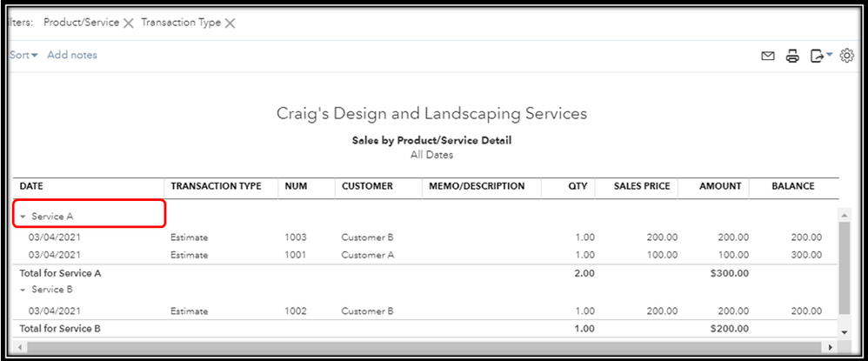The width and height of the screenshot is (868, 361).
Task: Remove the Transaction Type filter
Action: coord(230,23)
